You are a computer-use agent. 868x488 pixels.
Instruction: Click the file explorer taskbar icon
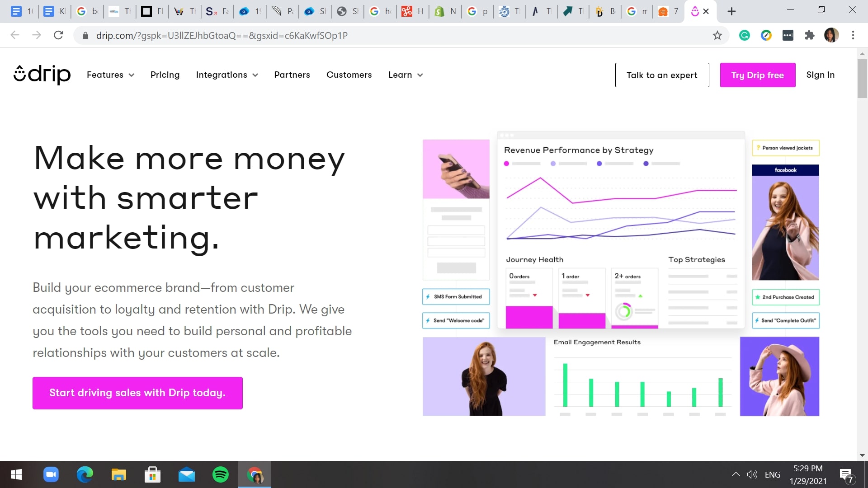click(x=119, y=475)
